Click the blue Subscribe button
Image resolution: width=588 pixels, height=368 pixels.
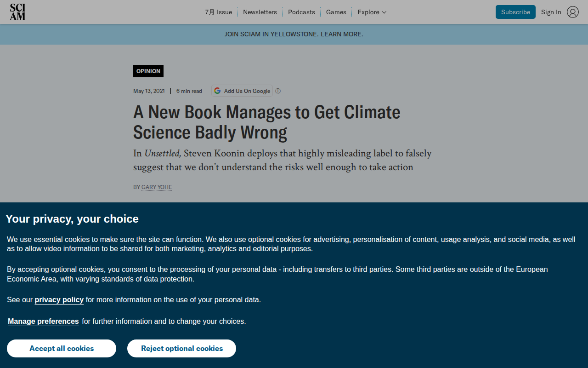[515, 12]
